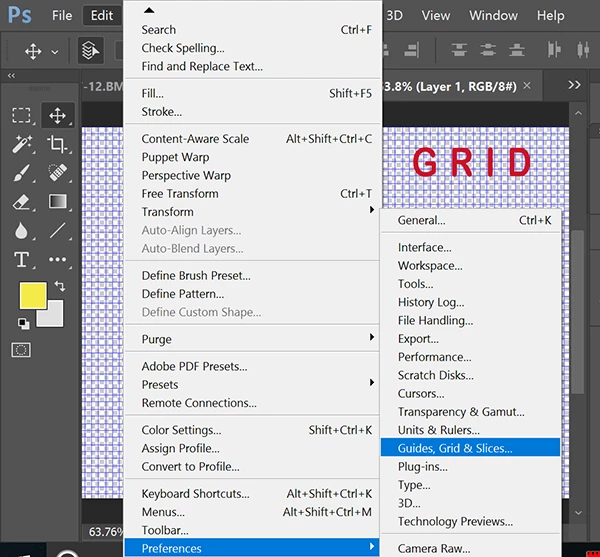Screen dimensions: 600x557
Task: Click canvas scrollbar down arrow
Action: pos(578,512)
